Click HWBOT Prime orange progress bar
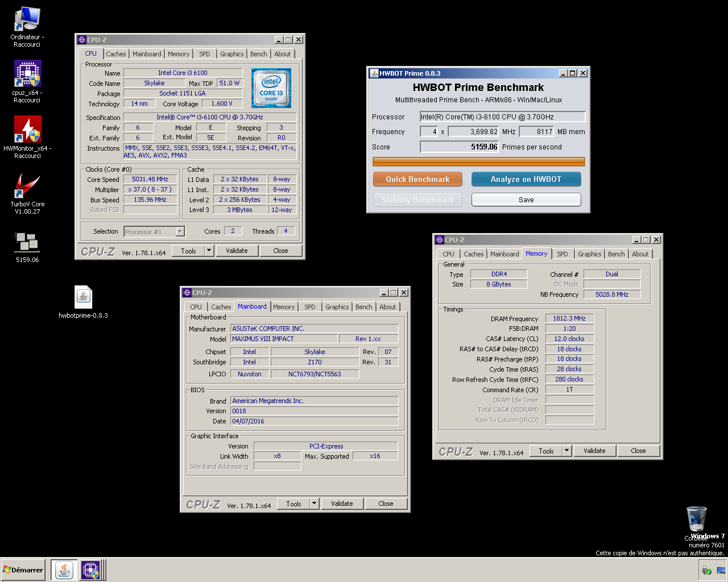Image resolution: width=728 pixels, height=582 pixels. point(478,162)
